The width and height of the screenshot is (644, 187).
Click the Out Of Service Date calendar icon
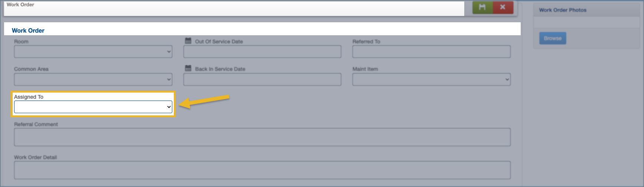click(x=188, y=41)
